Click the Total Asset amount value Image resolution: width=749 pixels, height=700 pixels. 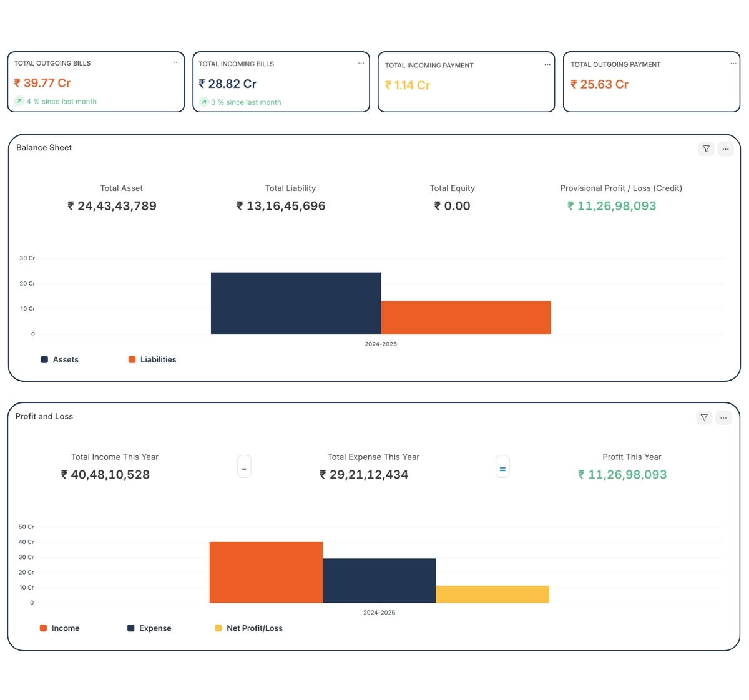(x=112, y=206)
